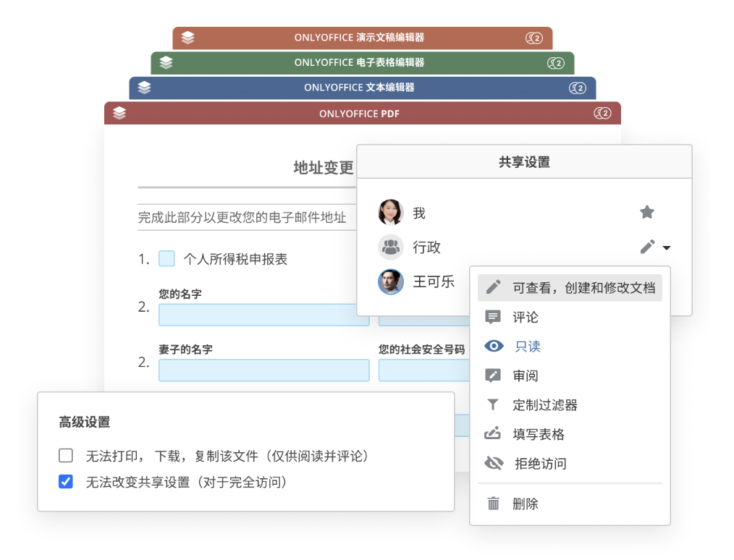Click the layers icon on the 文本编辑器 bar

(x=144, y=88)
